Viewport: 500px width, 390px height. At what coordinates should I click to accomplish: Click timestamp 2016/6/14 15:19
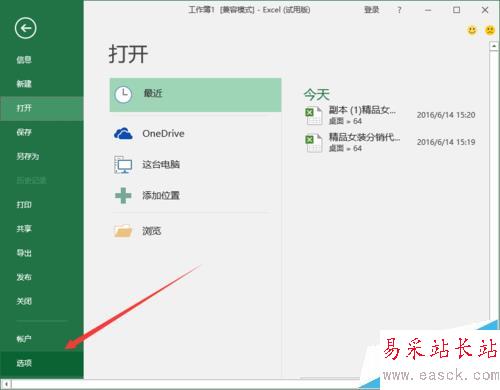click(446, 142)
